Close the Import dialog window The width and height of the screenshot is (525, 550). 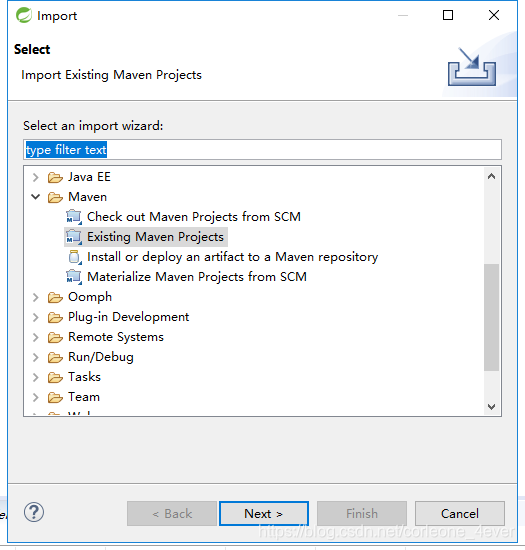pyautogui.click(x=494, y=15)
